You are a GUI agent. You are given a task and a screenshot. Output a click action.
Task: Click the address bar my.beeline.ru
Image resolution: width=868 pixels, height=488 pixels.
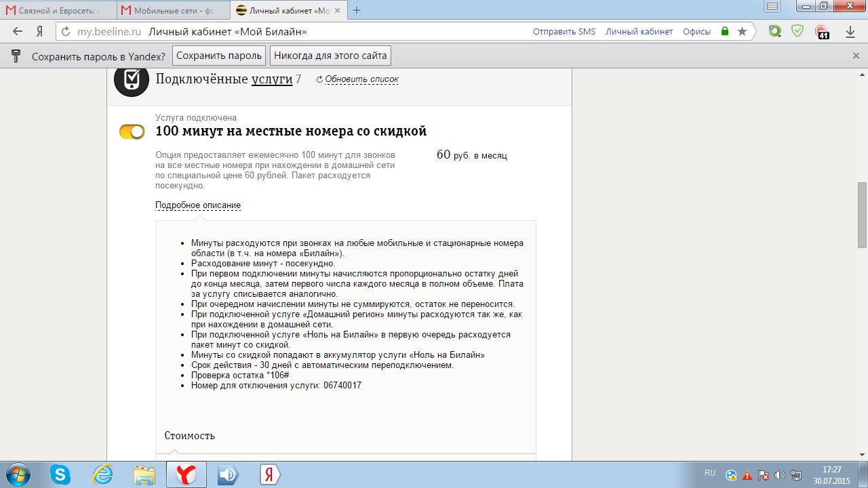(x=109, y=31)
